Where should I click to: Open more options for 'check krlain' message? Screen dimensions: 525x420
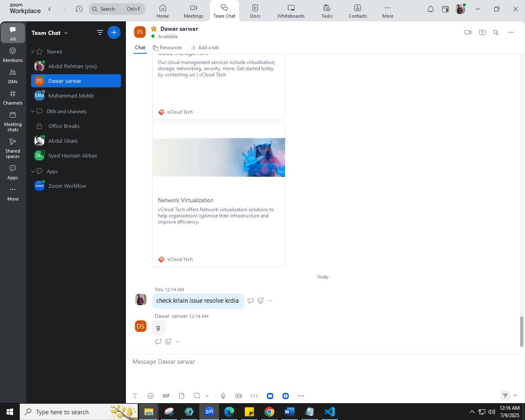click(x=270, y=301)
